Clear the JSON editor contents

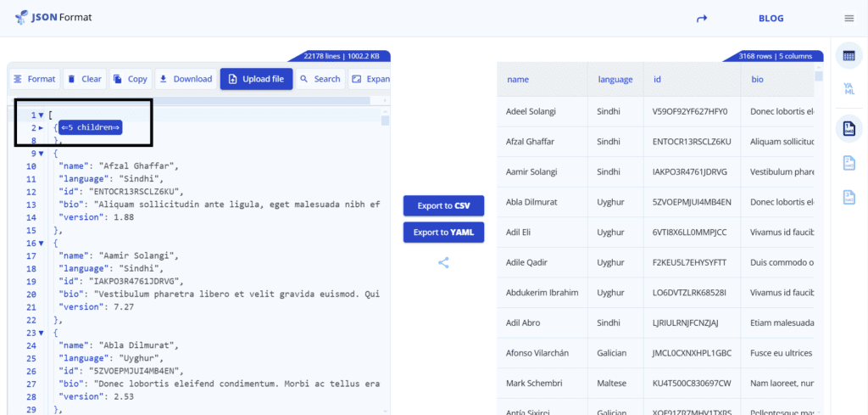(x=85, y=79)
